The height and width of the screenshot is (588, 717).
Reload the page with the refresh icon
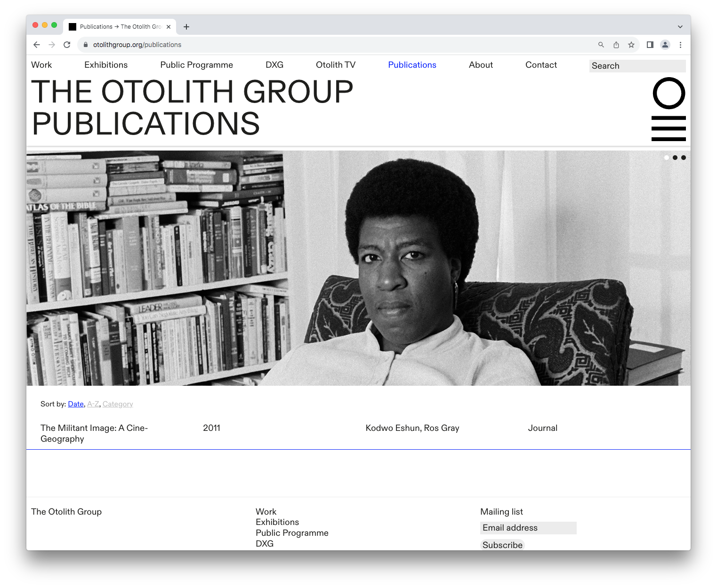click(x=67, y=45)
